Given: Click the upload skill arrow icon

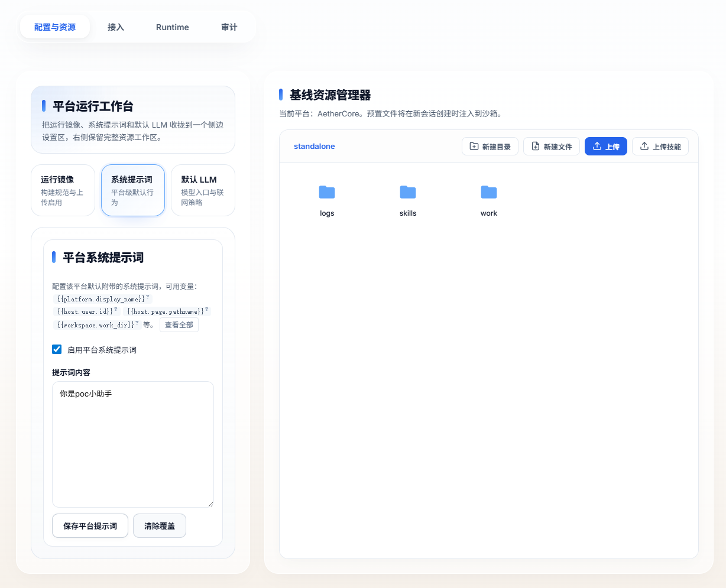Looking at the screenshot, I should point(644,146).
